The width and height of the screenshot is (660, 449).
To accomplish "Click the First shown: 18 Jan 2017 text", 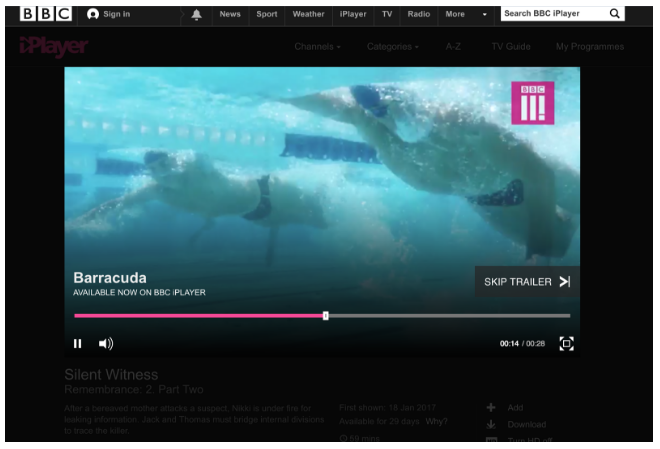I will point(387,408).
